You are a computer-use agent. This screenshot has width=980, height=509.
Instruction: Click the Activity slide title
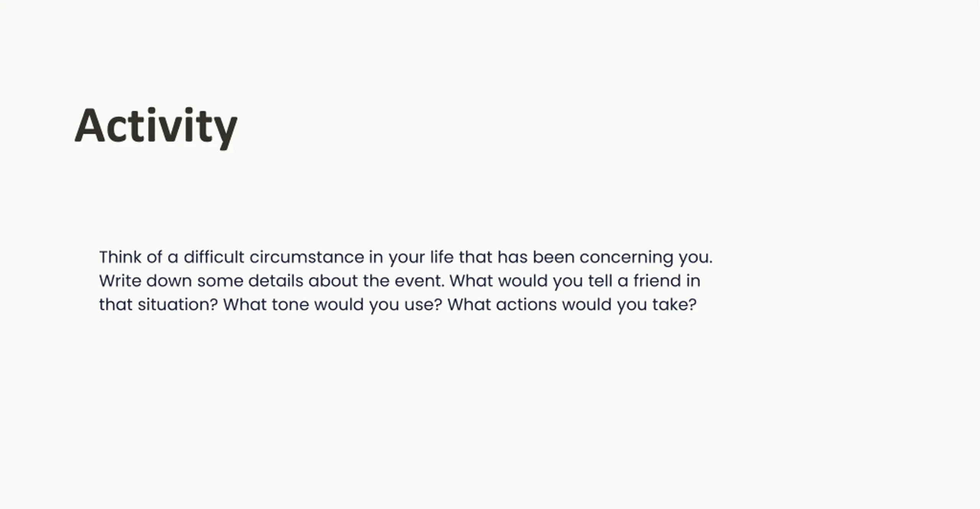[156, 127]
